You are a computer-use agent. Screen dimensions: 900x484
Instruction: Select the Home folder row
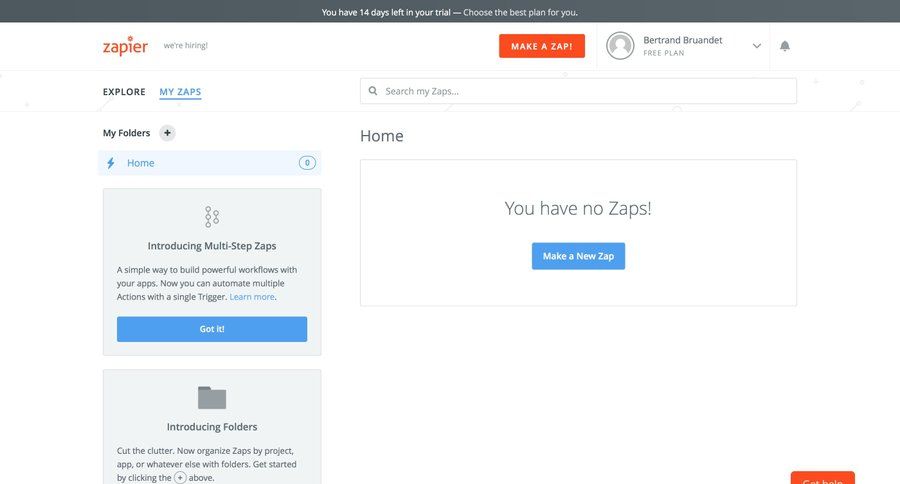[x=210, y=163]
